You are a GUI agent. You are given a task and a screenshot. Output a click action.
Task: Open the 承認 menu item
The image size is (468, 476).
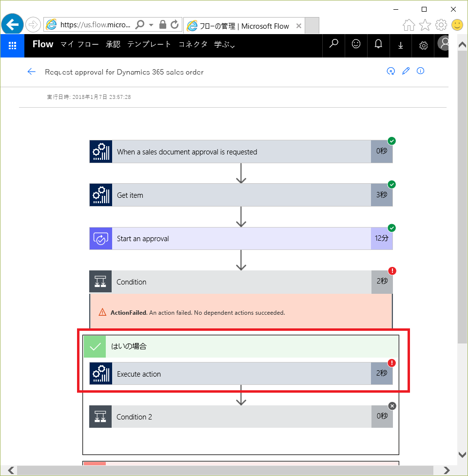[x=113, y=44]
